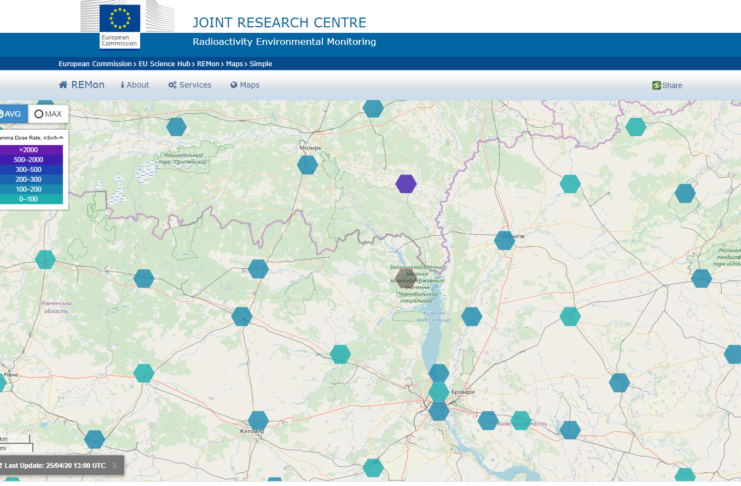Screen dimensions: 741x486
Task: Click the gears icon beside Services
Action: 172,85
